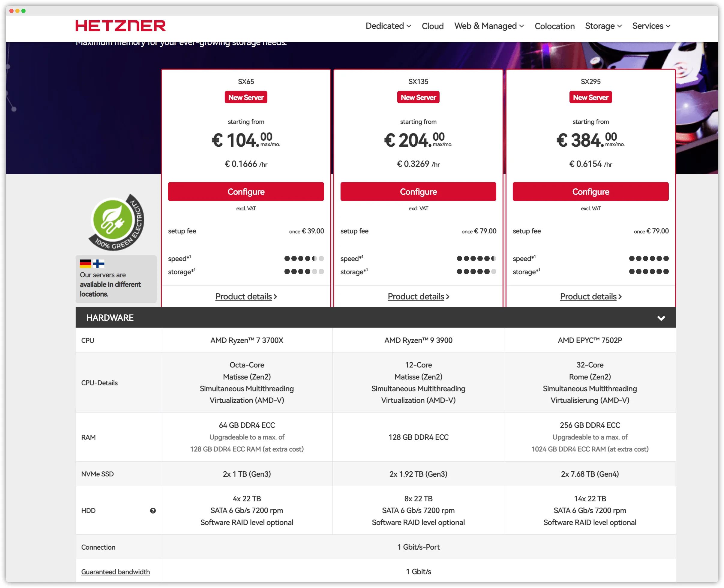Collapse the HARDWARE section chevron

(x=661, y=318)
